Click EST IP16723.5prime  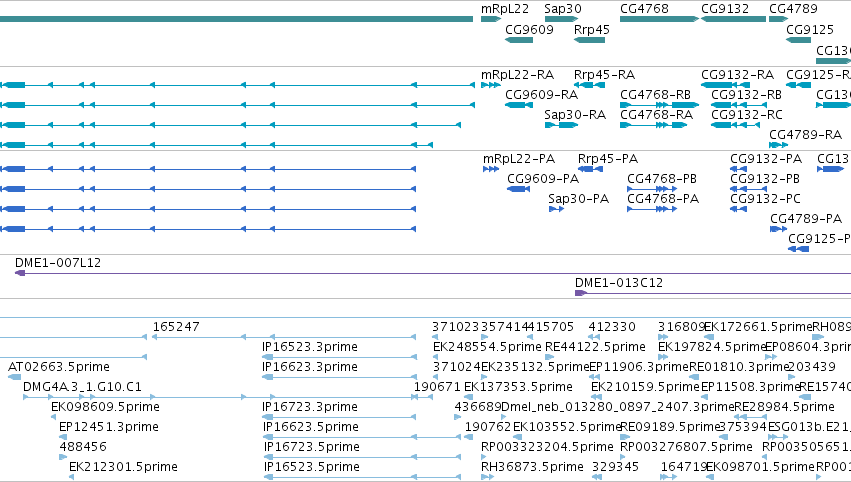tap(312, 447)
